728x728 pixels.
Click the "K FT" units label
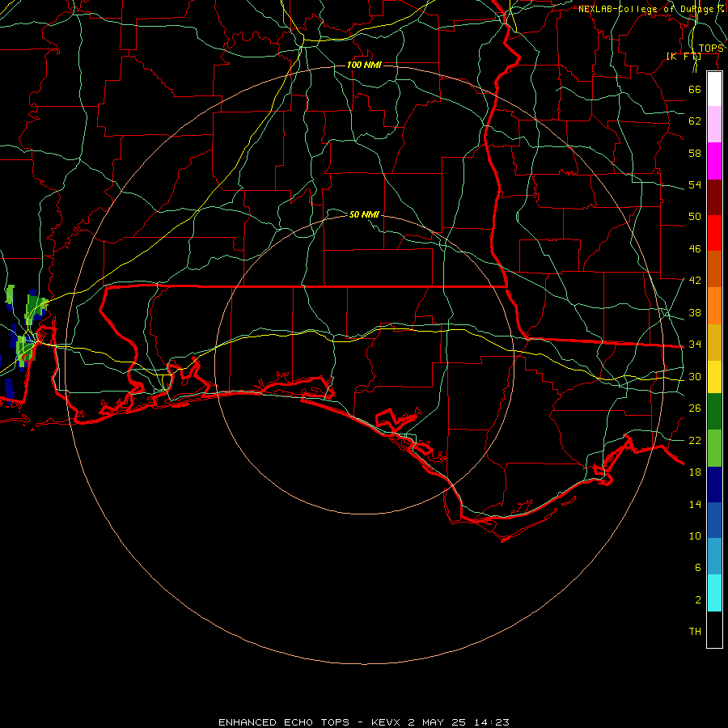point(684,56)
